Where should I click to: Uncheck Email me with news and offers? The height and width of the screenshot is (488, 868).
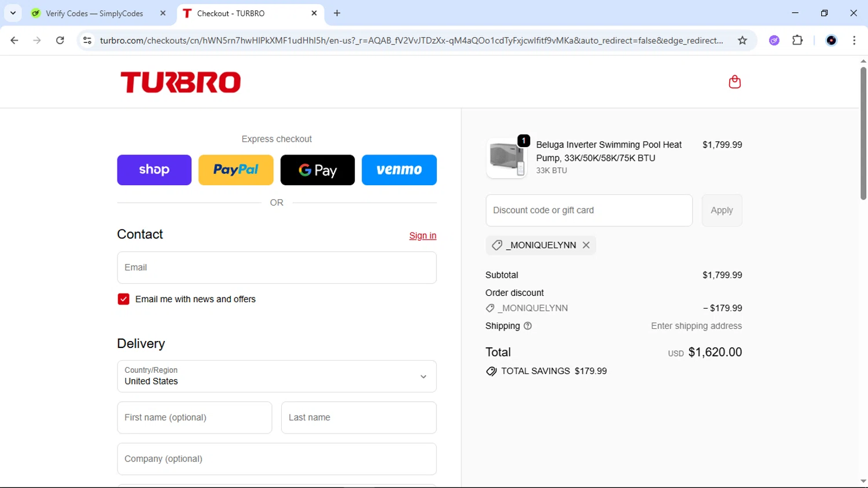pyautogui.click(x=123, y=299)
